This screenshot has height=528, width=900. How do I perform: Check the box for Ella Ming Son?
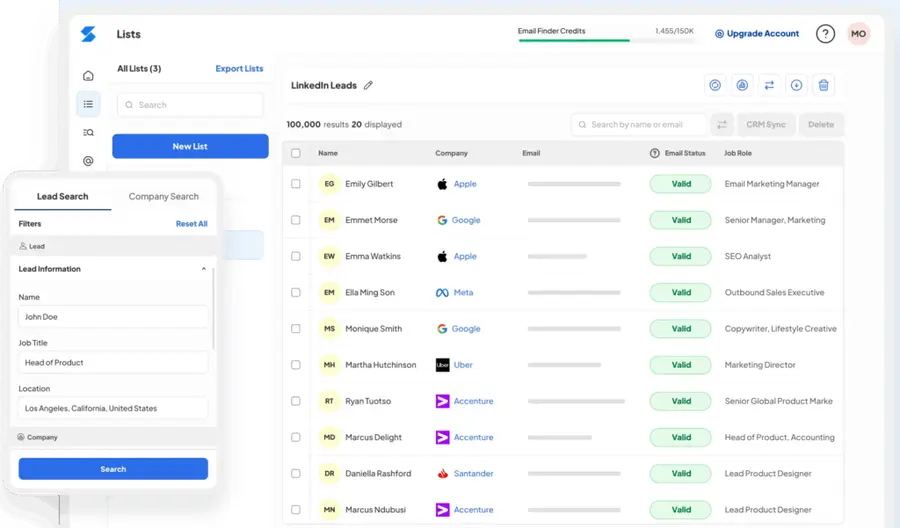[x=296, y=292]
